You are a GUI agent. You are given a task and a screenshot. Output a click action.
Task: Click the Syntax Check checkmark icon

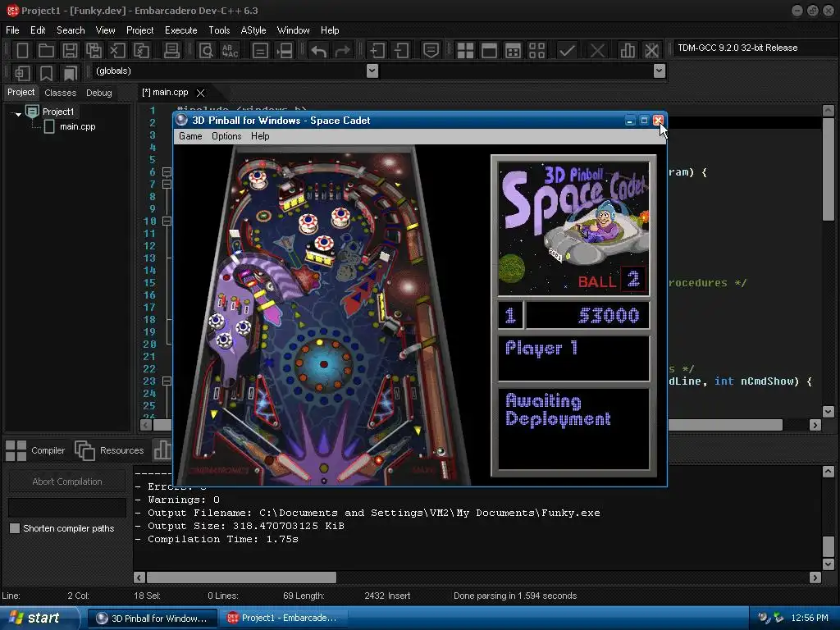click(567, 50)
